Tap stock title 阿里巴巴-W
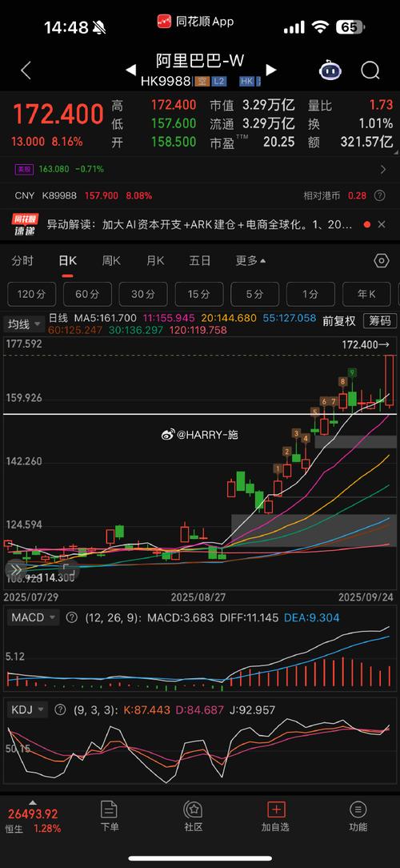This screenshot has height=868, width=400. click(x=200, y=60)
